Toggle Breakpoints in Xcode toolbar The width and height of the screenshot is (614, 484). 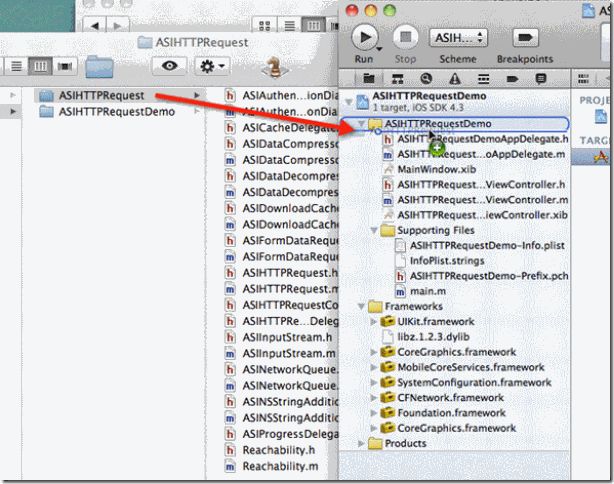[525, 38]
